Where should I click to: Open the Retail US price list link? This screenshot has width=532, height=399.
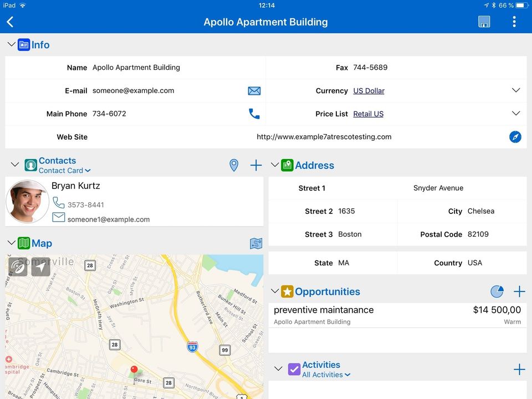(x=368, y=114)
